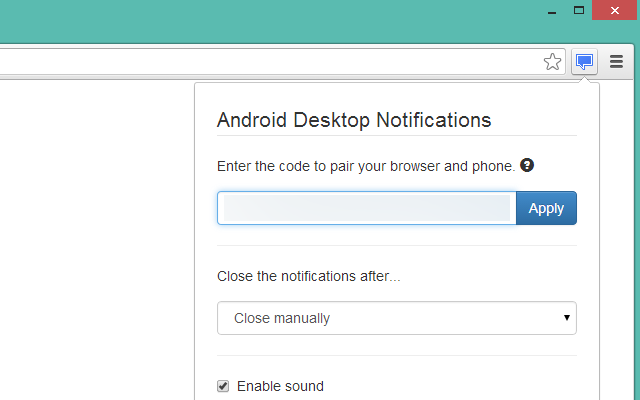Minimize the browser window
Screen dimensions: 640x400
pos(552,12)
